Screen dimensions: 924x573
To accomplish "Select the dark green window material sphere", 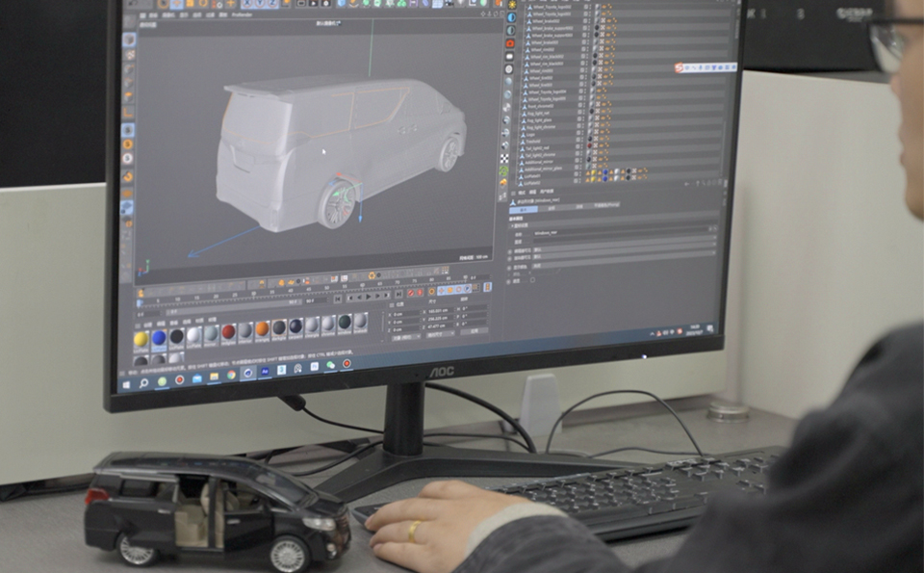I will pyautogui.click(x=345, y=322).
